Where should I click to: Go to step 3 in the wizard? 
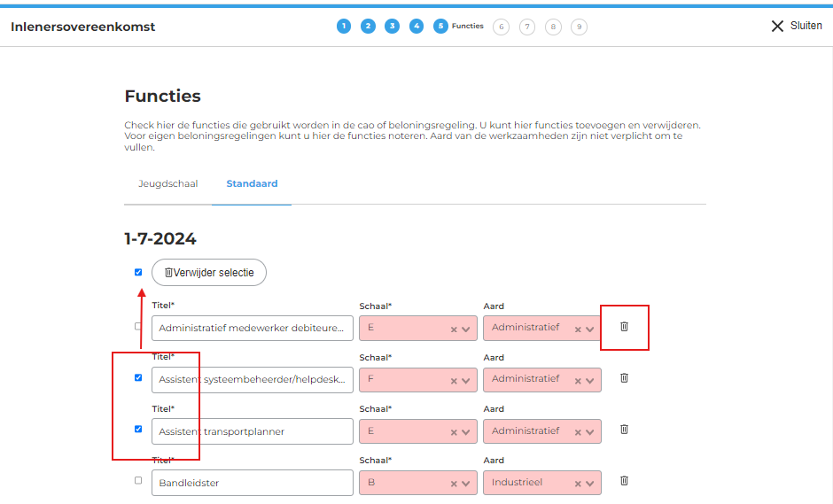pos(392,27)
